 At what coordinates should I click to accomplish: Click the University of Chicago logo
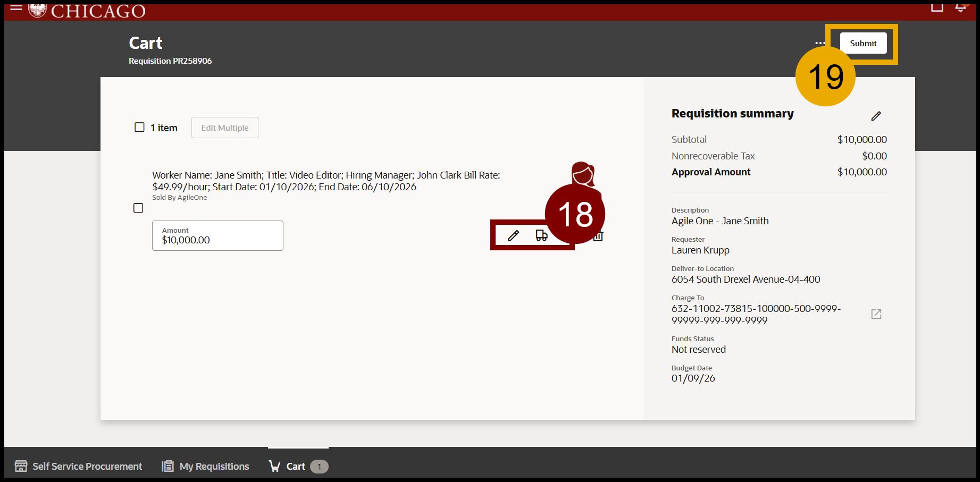(37, 9)
